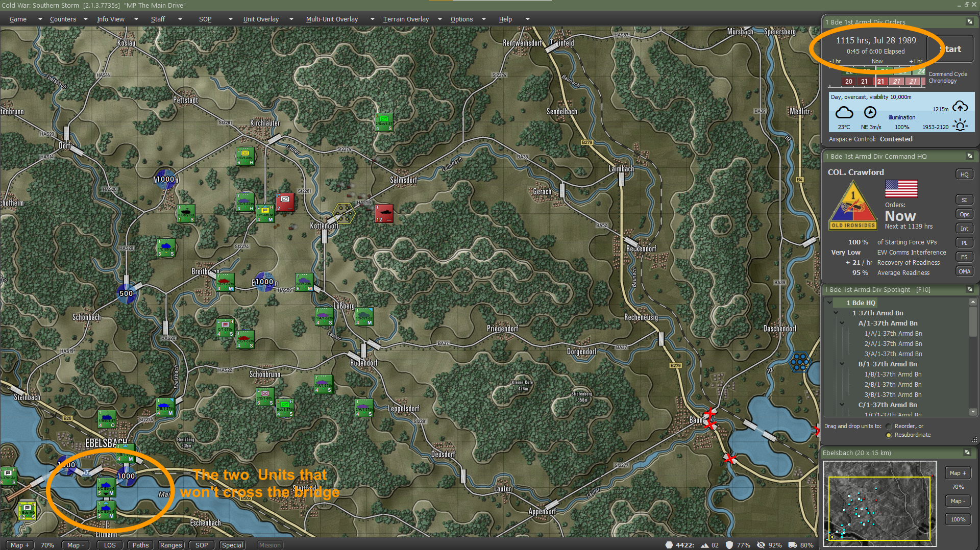Open the Game menu

tap(18, 19)
